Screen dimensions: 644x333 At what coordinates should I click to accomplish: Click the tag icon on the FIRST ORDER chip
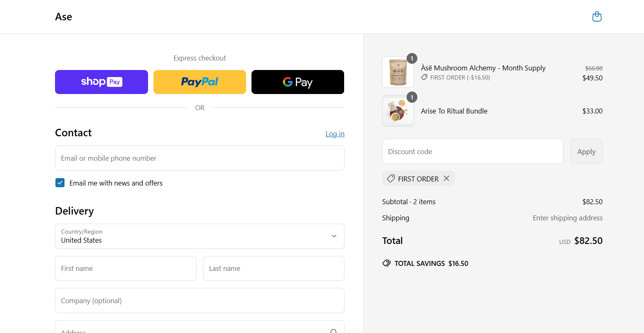click(x=390, y=179)
